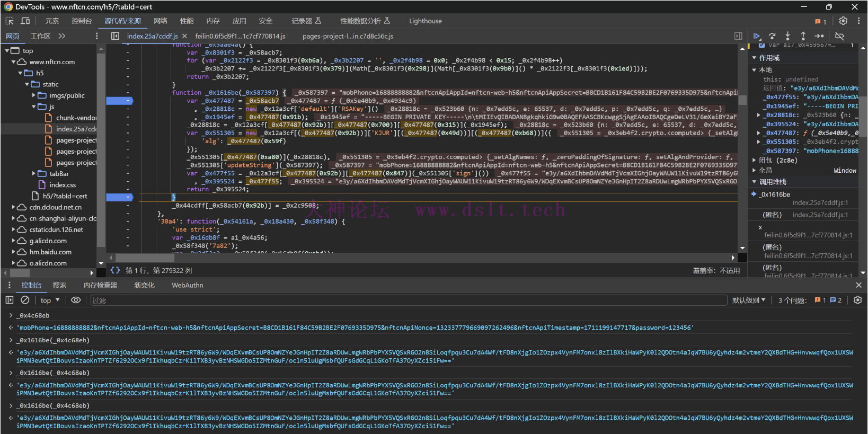Switch to pages-project-l...in.c7d8c56c.js tab
Viewport: 868px width, 434px height.
[348, 36]
